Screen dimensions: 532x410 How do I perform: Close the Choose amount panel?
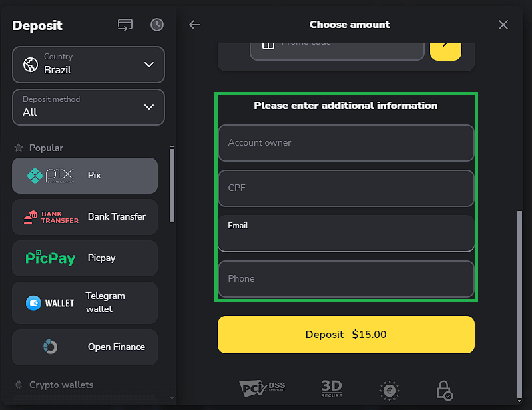(x=503, y=25)
